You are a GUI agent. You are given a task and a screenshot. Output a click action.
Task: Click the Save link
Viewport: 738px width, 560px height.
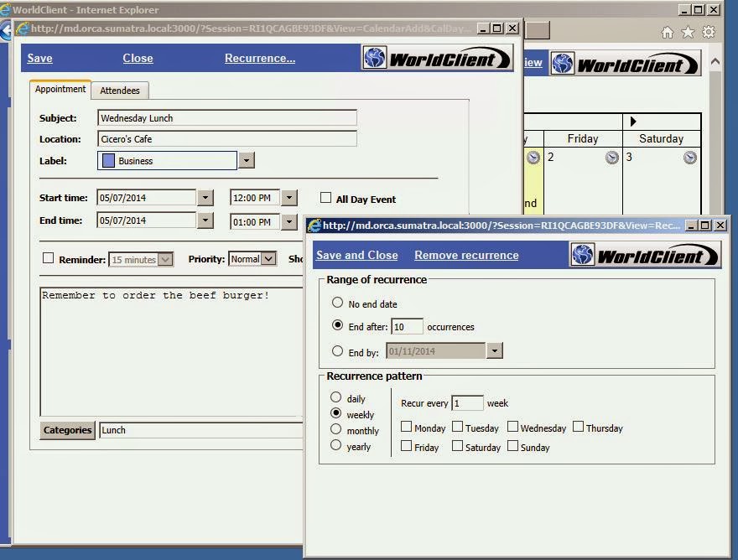click(39, 58)
